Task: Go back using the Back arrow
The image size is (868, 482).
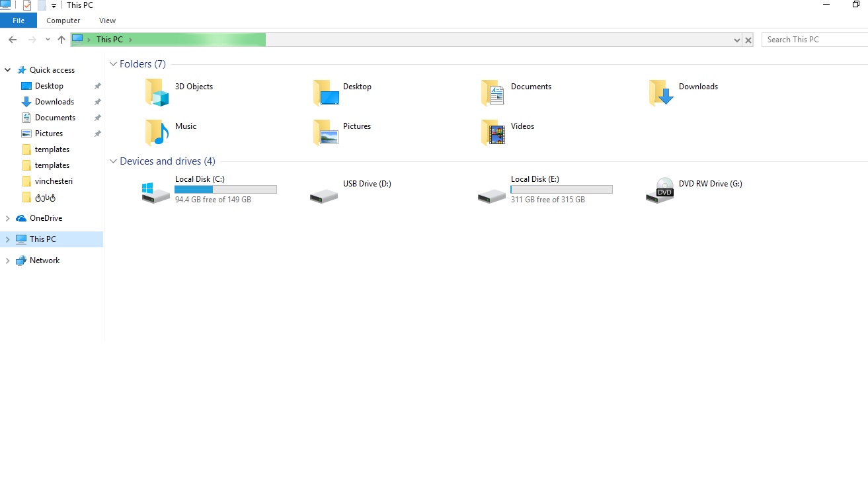Action: coord(12,40)
